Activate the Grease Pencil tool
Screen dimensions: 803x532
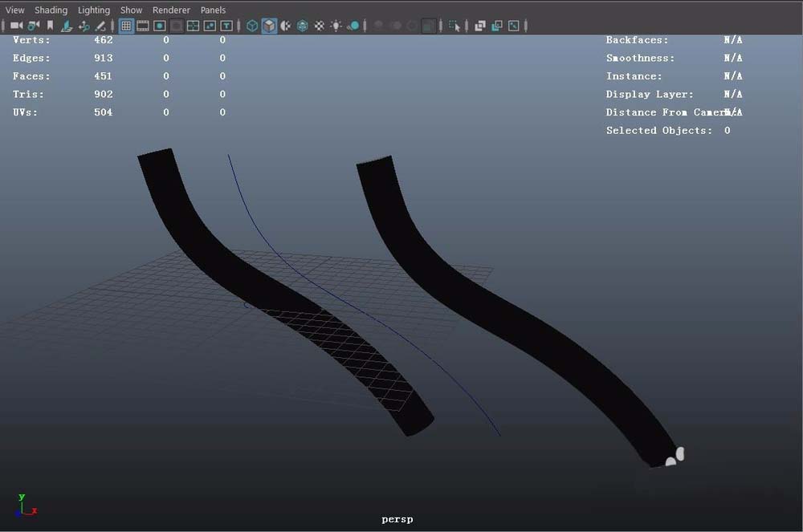pyautogui.click(x=101, y=26)
